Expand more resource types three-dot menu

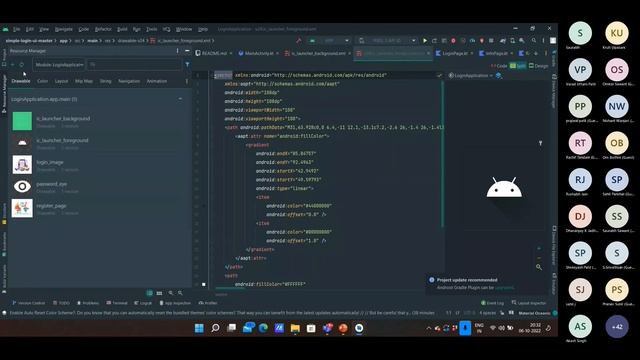187,81
